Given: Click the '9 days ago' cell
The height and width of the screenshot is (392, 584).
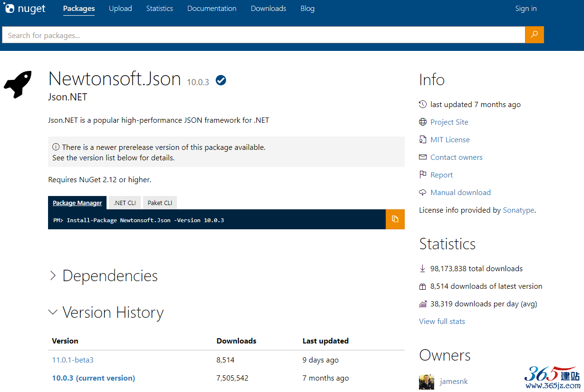Looking at the screenshot, I should (x=321, y=360).
